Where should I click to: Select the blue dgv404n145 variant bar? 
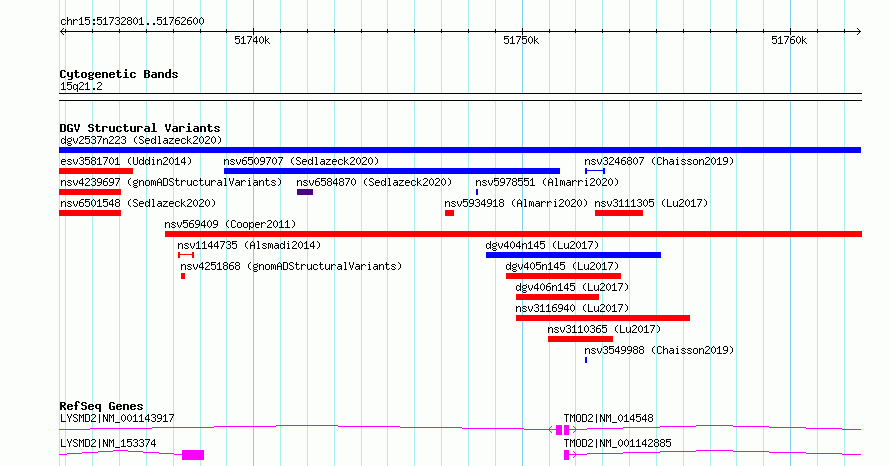(x=573, y=255)
